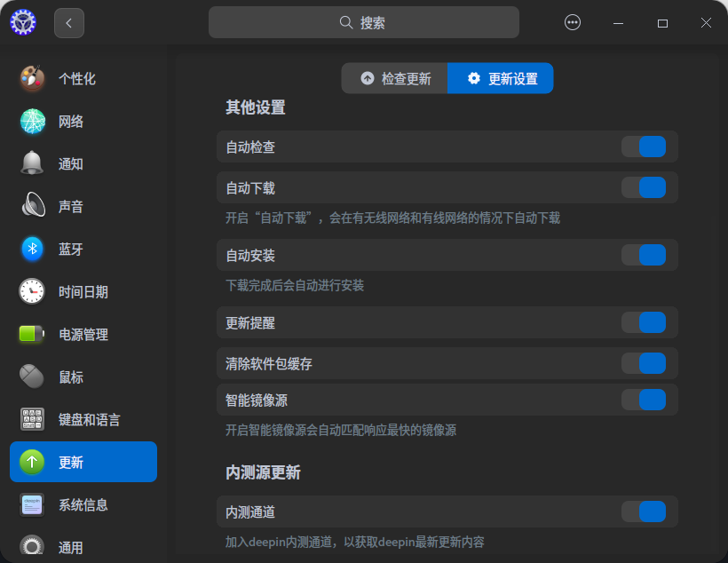Open 个性化 settings in sidebar

[83, 78]
